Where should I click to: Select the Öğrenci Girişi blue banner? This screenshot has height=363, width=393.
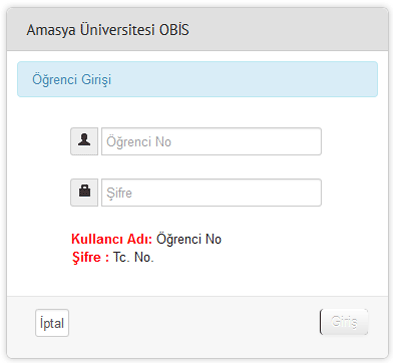(x=197, y=79)
